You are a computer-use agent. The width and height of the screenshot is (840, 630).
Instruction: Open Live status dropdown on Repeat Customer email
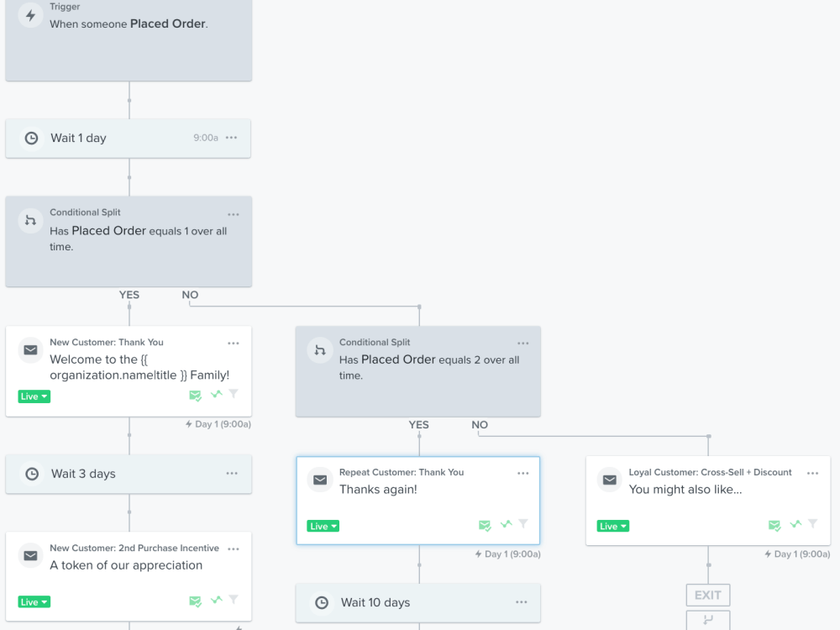[x=323, y=526]
